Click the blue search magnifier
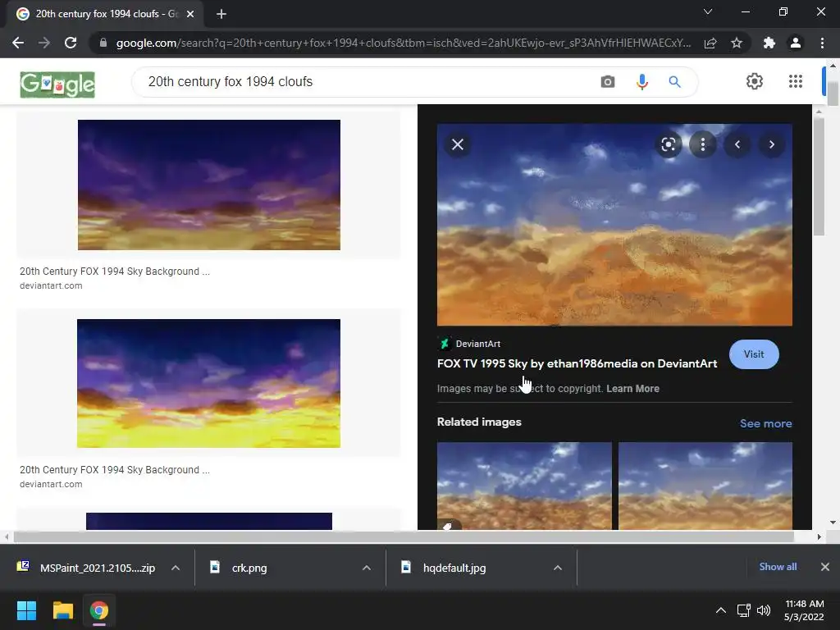This screenshot has width=840, height=630. 674,81
